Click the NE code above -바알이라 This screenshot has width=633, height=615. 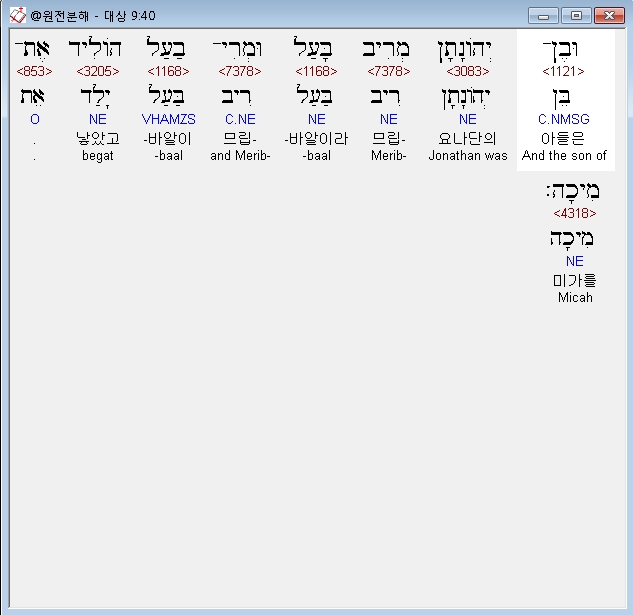pyautogui.click(x=316, y=119)
